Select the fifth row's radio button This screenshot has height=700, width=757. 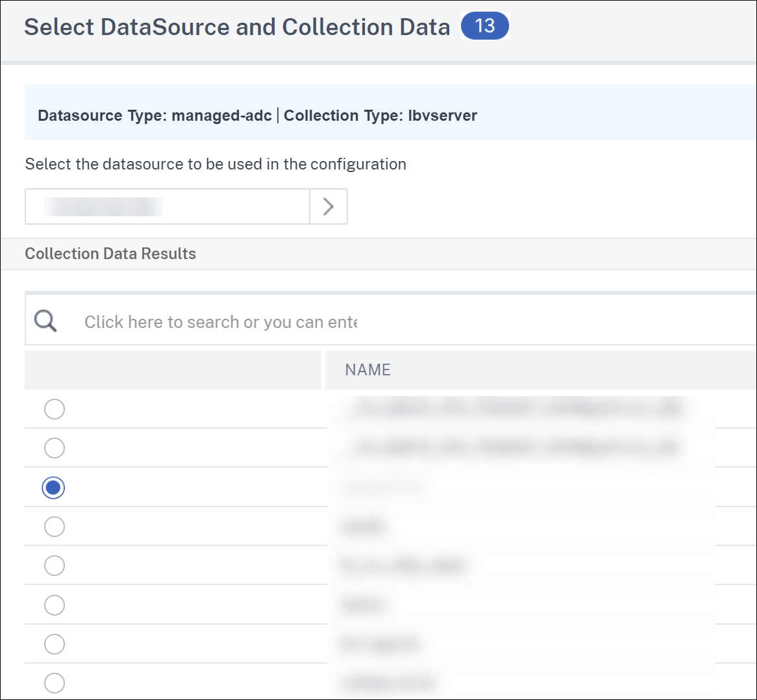55,566
